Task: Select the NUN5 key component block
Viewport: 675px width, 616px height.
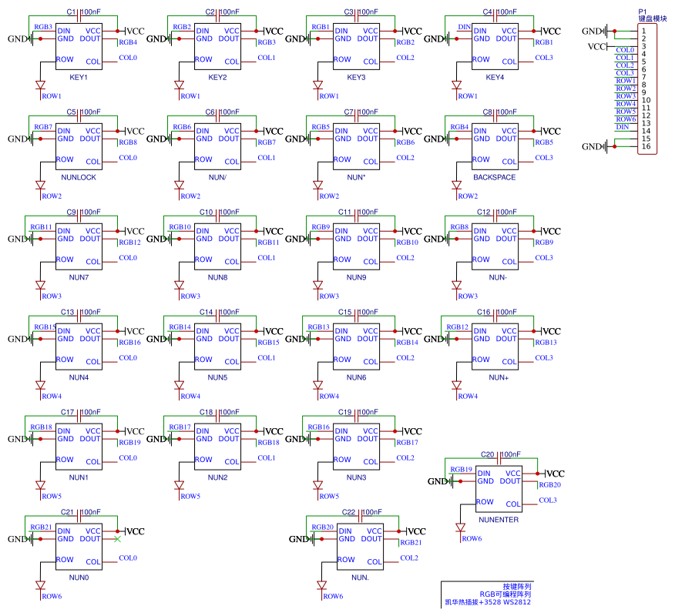Action: 217,349
